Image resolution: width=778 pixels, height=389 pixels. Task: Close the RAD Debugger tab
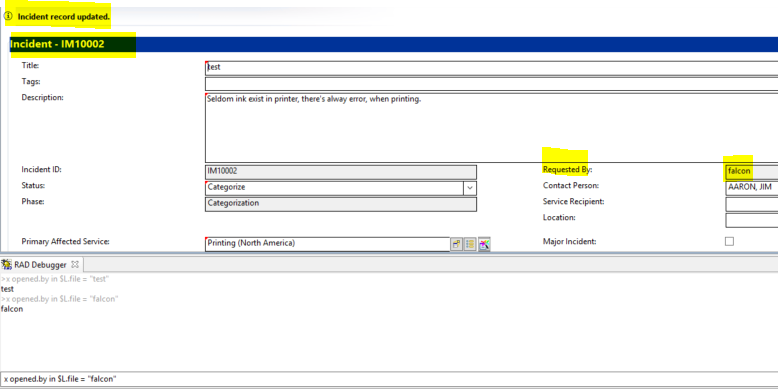(75, 264)
